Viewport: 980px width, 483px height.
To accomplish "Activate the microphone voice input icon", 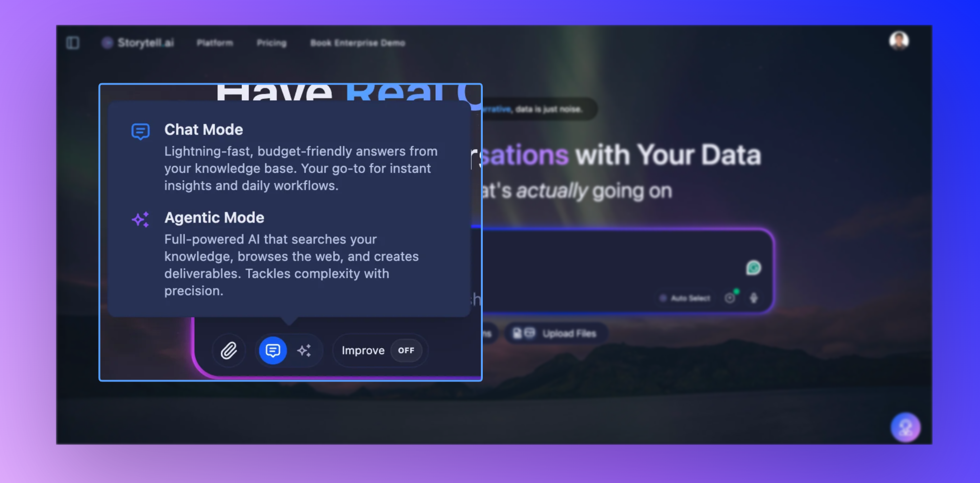I will pos(753,298).
